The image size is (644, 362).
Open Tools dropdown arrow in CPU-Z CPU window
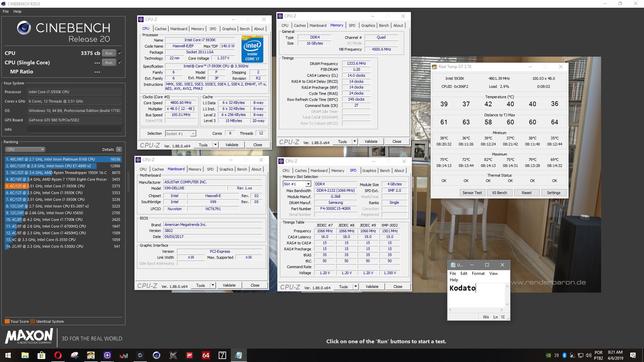point(215,145)
